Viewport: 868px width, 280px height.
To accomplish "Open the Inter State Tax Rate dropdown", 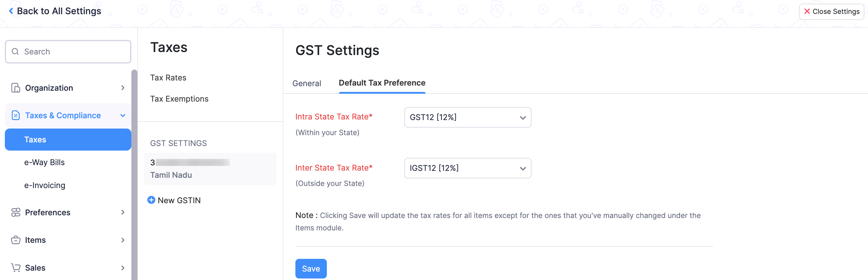I will (467, 168).
